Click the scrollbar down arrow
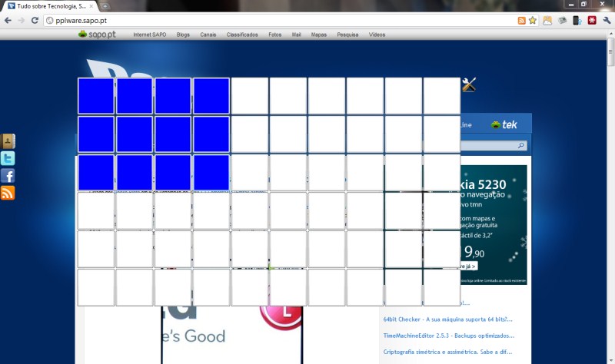615x364 pixels. 610,360
